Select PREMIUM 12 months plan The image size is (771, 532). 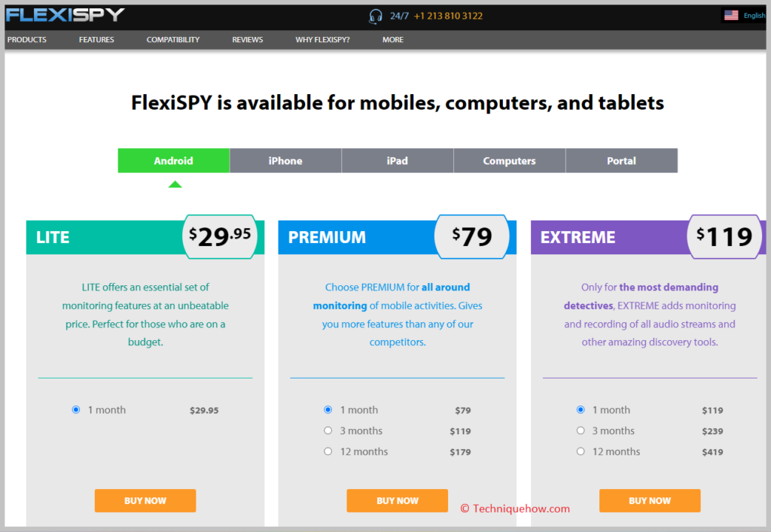(x=328, y=451)
